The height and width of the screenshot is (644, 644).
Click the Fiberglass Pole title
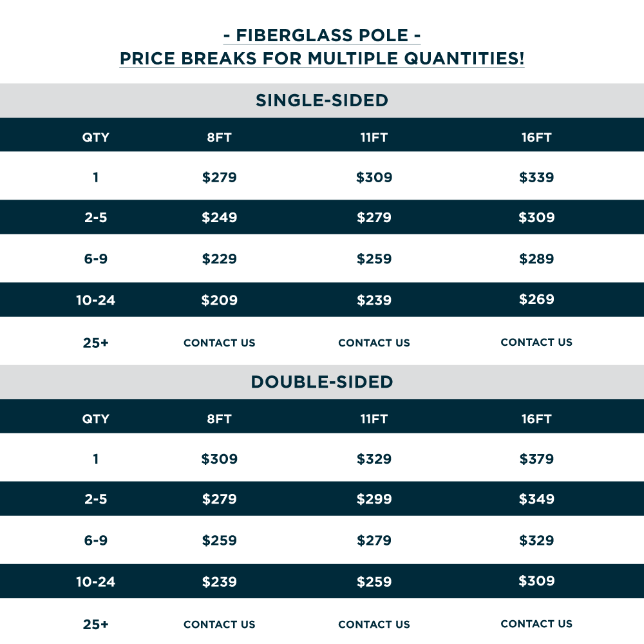[322, 34]
